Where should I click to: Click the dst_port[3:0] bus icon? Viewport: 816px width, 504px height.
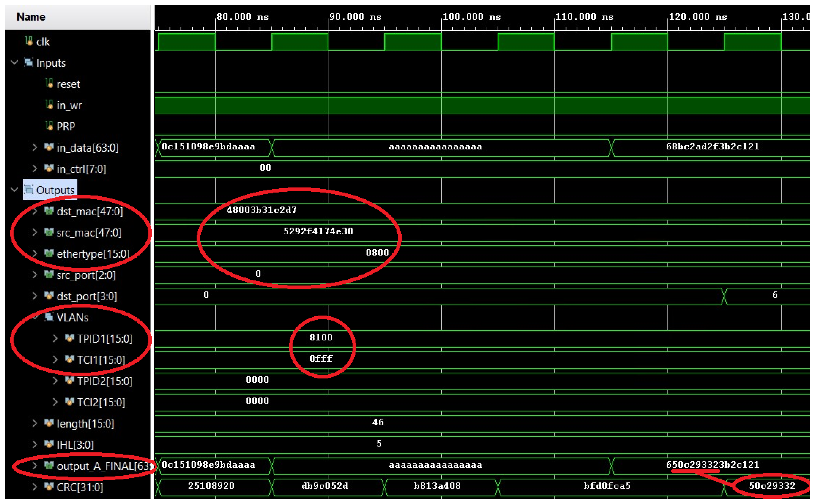[x=49, y=296]
